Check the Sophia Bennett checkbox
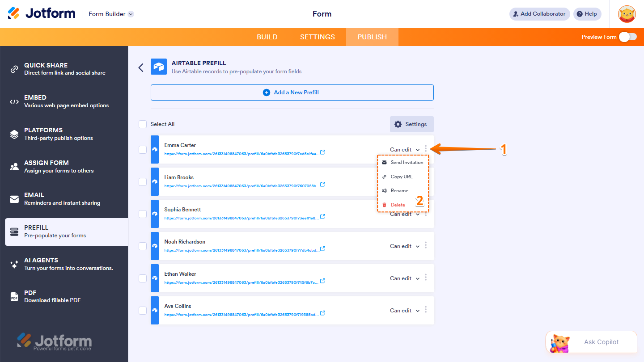This screenshot has height=362, width=644. point(143,214)
